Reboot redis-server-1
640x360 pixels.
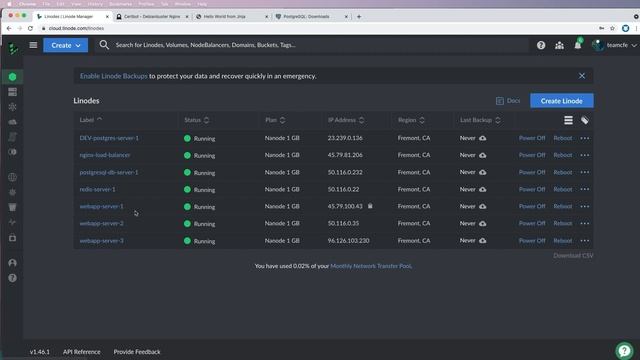(562, 189)
